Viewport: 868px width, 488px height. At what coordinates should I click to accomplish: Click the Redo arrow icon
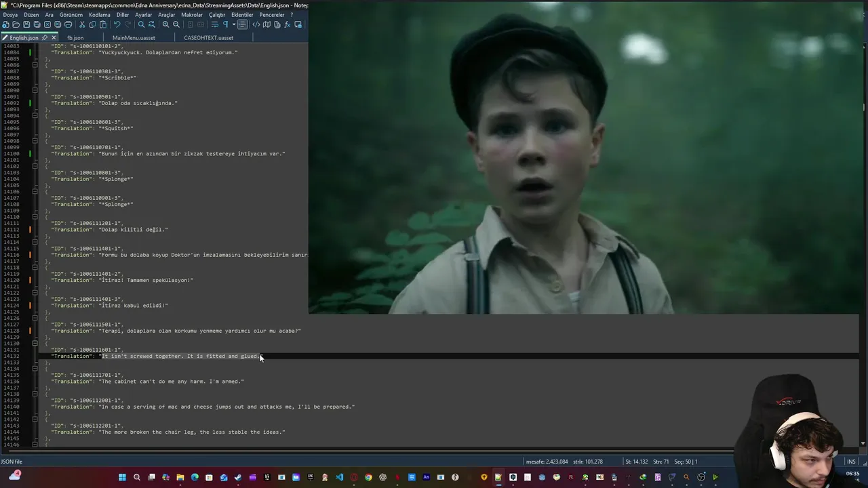[x=127, y=24]
